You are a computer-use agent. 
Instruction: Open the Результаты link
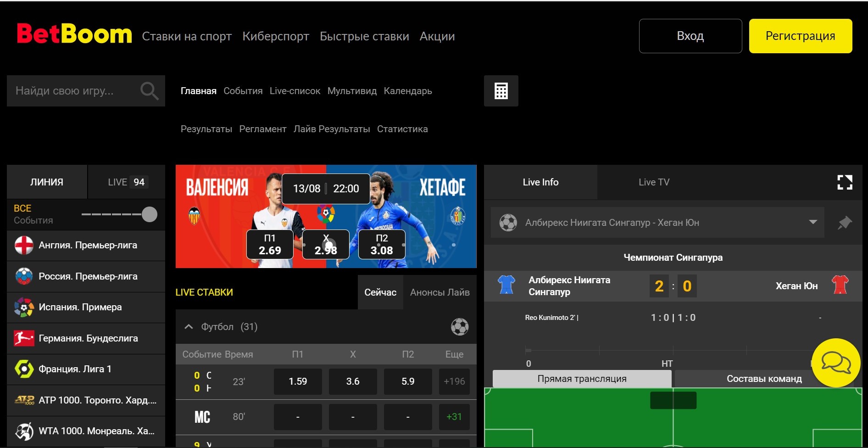206,129
